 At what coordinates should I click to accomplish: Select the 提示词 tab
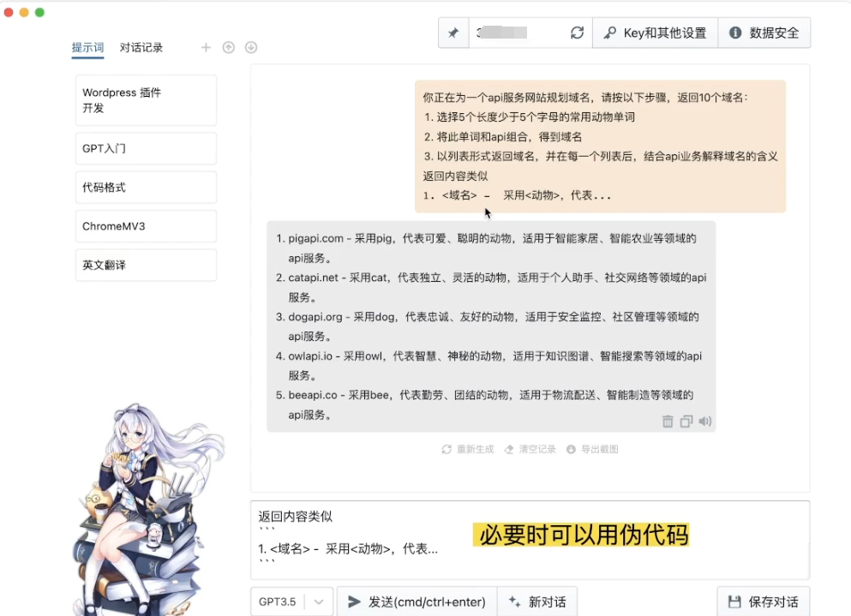87,48
